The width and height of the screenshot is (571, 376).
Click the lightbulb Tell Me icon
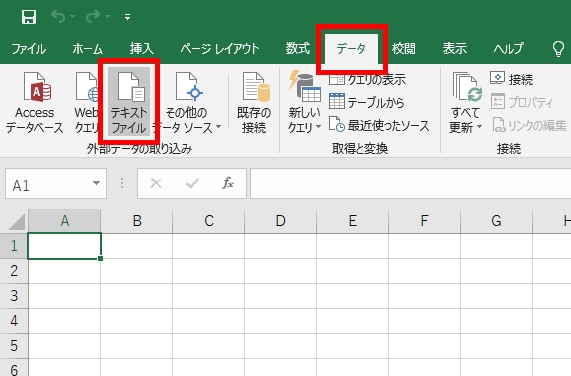point(558,49)
